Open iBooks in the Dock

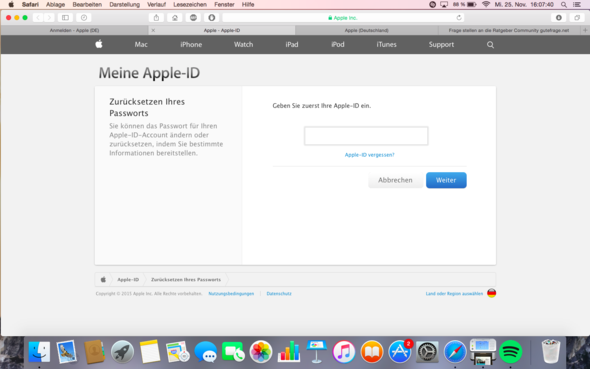click(372, 352)
